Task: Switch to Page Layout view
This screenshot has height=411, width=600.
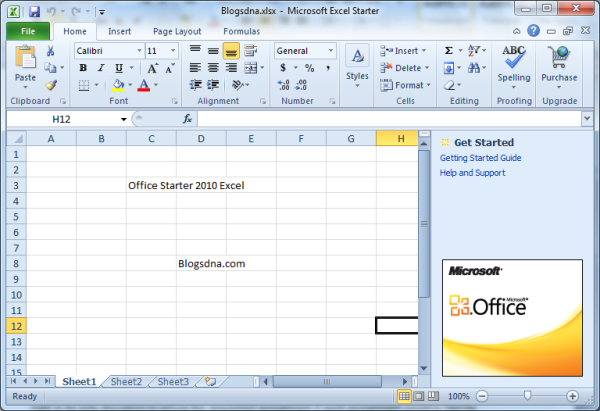Action: [x=419, y=396]
